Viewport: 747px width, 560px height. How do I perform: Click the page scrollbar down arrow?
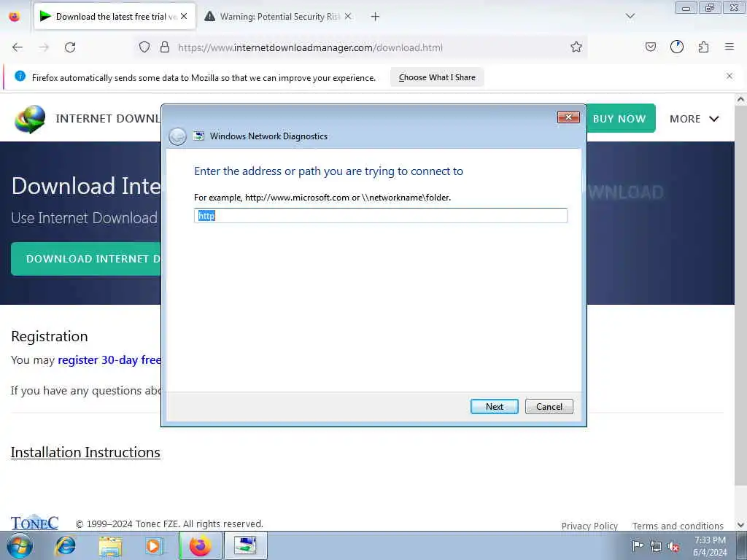[741, 525]
